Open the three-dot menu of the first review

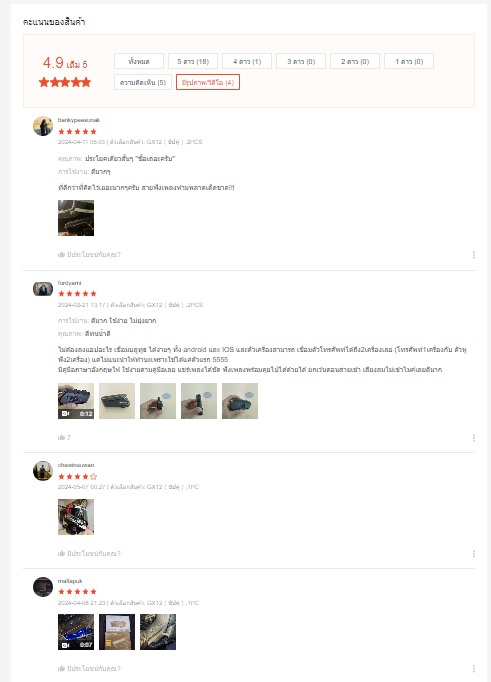[474, 254]
